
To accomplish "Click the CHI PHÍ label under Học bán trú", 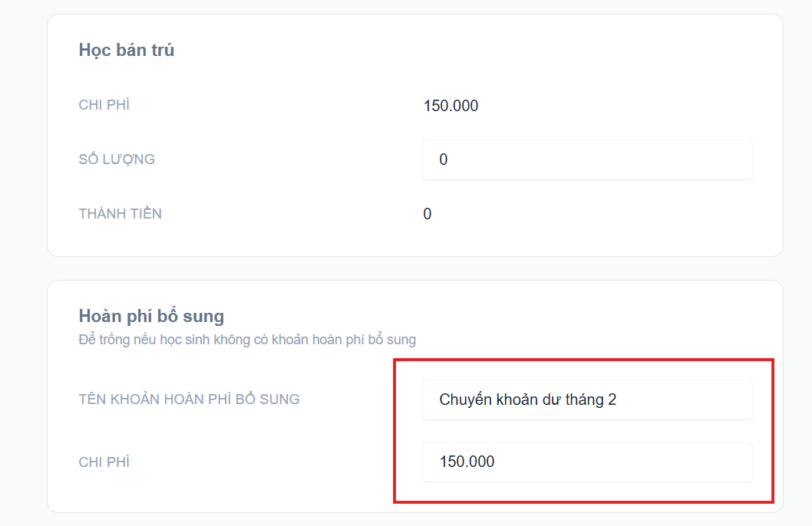I will 104,105.
